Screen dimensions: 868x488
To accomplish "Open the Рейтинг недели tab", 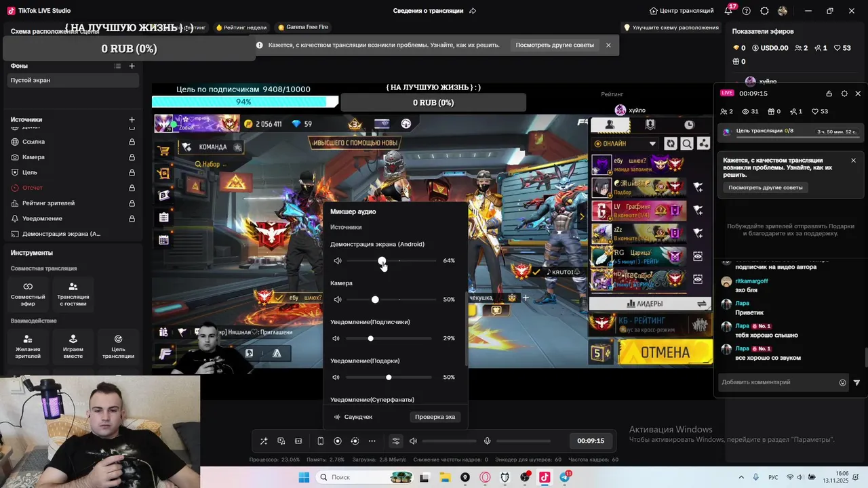I will [241, 27].
